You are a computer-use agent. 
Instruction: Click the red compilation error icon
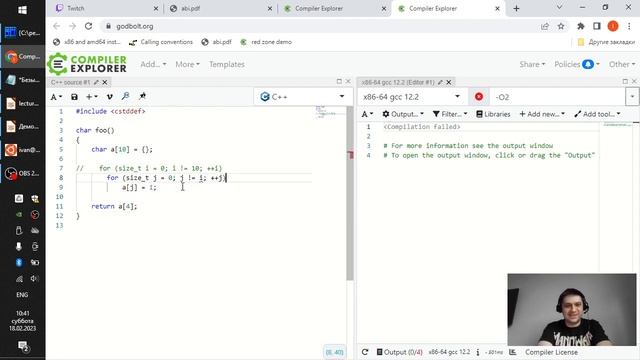(479, 97)
